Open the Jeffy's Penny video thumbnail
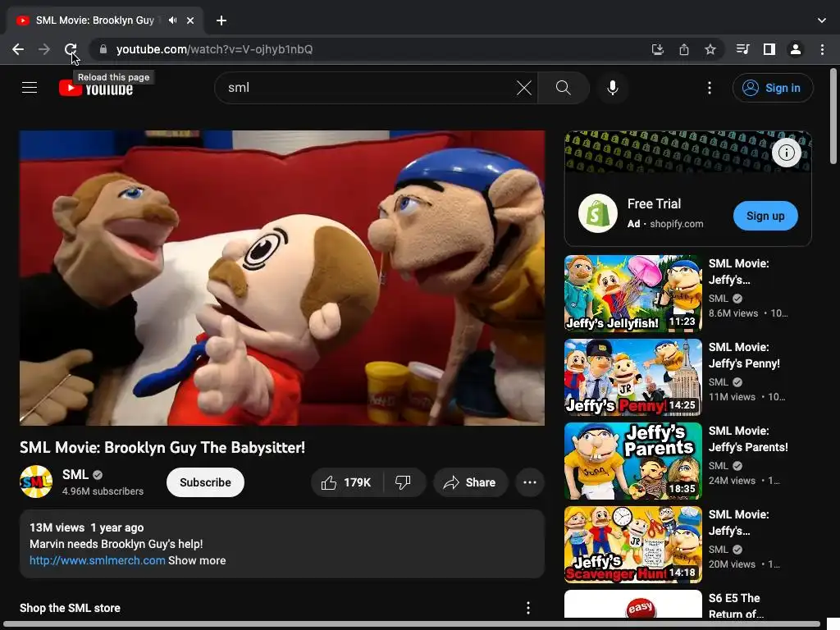The image size is (840, 630). (x=633, y=377)
